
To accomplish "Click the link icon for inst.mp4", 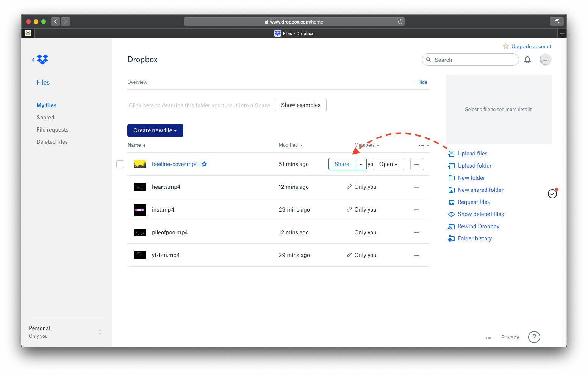I will pos(349,209).
